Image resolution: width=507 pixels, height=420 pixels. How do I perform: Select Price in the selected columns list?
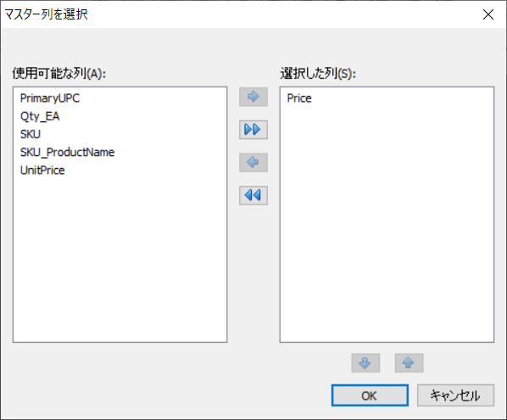pos(299,98)
